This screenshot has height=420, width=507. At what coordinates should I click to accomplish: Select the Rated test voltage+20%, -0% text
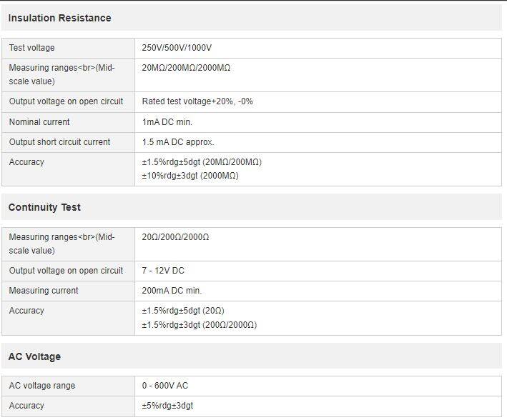(197, 101)
